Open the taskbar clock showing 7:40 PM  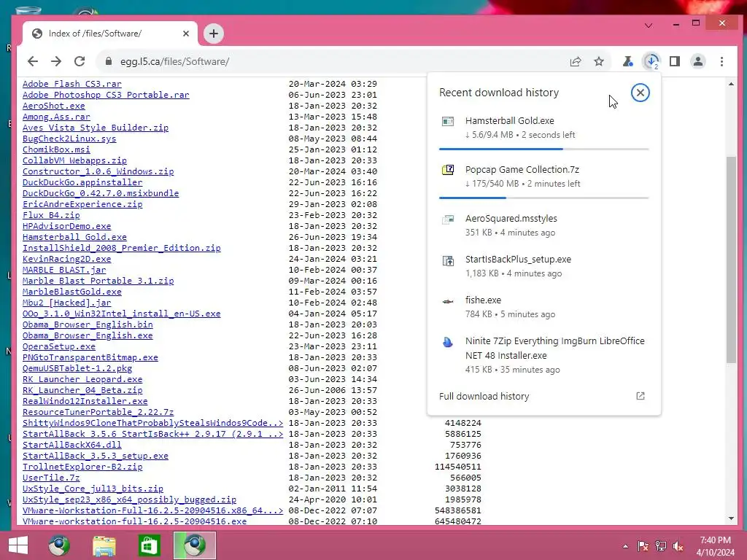715,546
